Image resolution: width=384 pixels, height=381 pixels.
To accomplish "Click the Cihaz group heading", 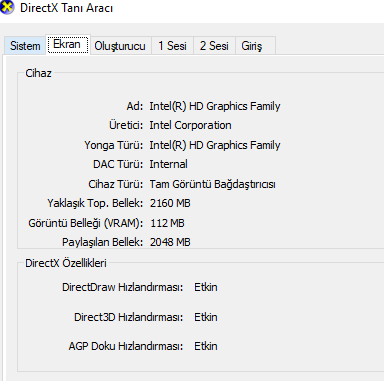I will pos(38,73).
